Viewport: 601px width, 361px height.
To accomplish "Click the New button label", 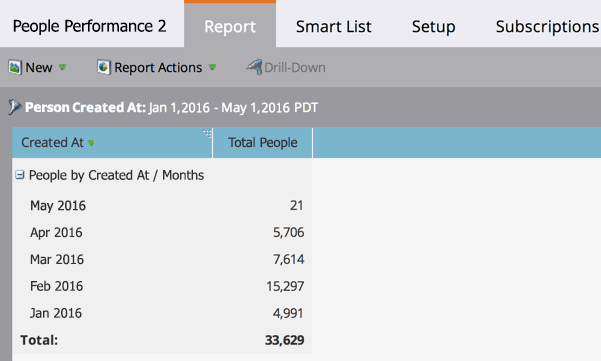I will (39, 67).
